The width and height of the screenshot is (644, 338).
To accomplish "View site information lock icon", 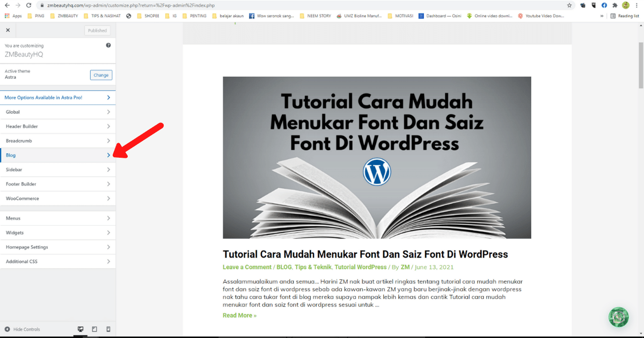I will click(x=42, y=5).
